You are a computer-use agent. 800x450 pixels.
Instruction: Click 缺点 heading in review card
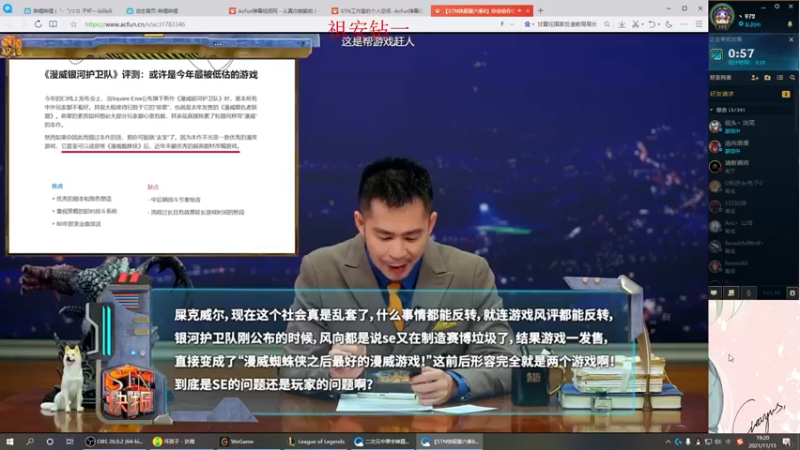coord(153,187)
